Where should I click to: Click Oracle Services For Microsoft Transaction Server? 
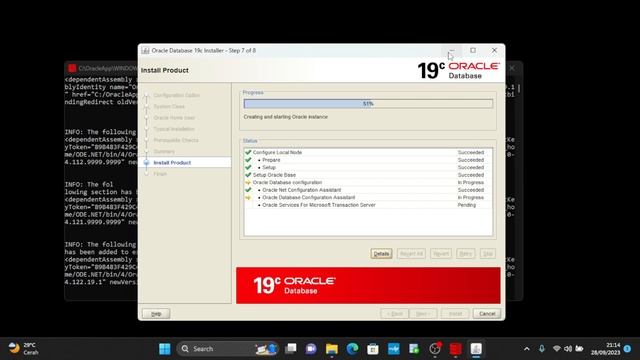tap(368, 205)
